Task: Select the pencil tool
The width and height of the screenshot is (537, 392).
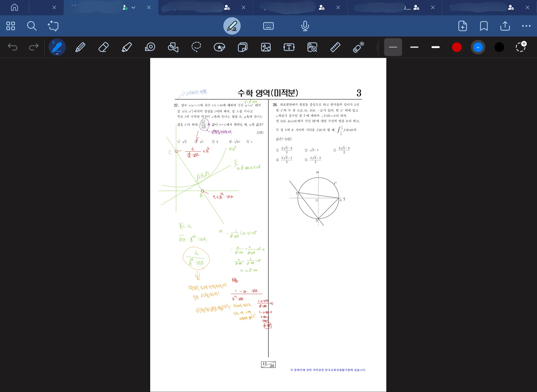Action: (80, 47)
